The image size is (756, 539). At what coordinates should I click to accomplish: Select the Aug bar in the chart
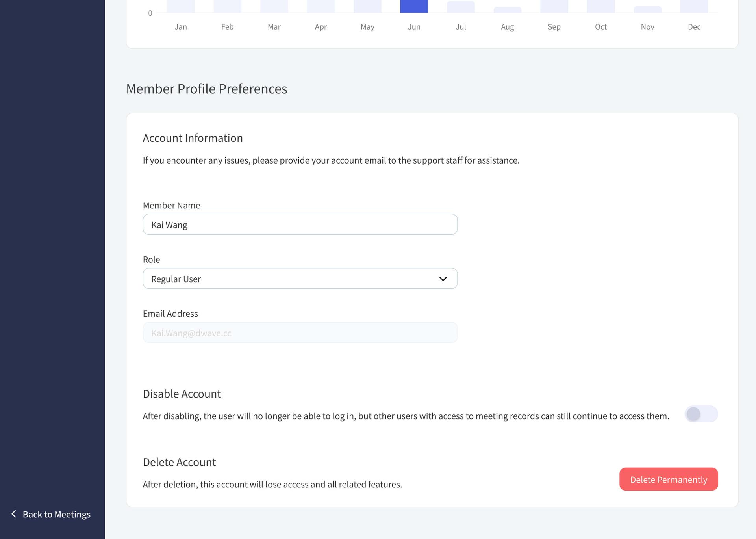click(507, 10)
